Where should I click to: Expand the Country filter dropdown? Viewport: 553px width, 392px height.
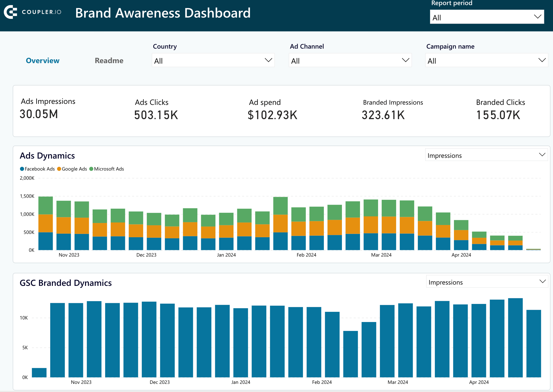coord(213,60)
